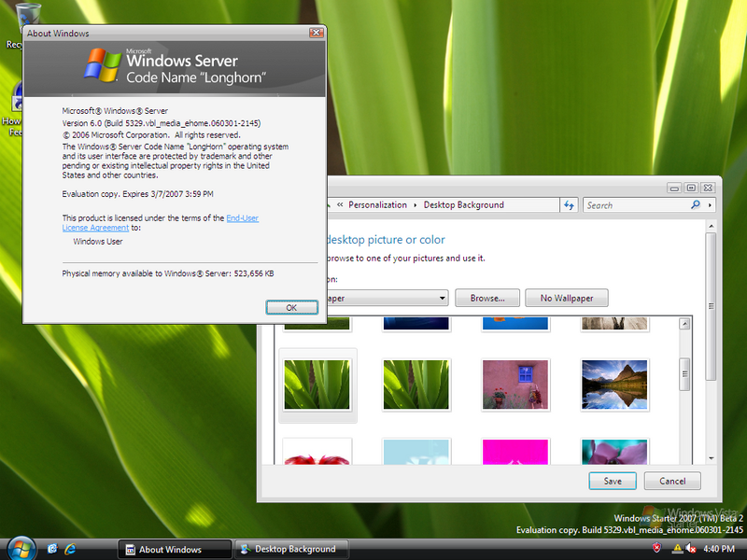The image size is (747, 560).
Task: Select the mountain lake reflection wallpaper
Action: pos(614,385)
